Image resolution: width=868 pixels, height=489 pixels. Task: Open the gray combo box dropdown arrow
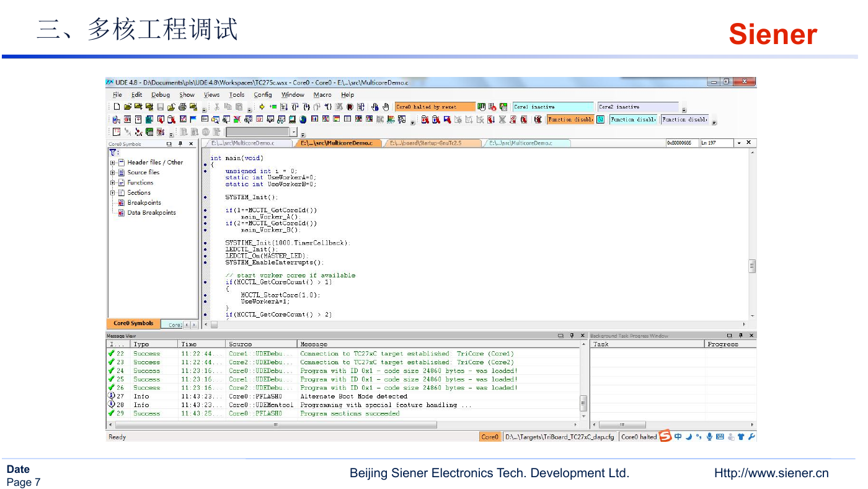pyautogui.click(x=293, y=132)
